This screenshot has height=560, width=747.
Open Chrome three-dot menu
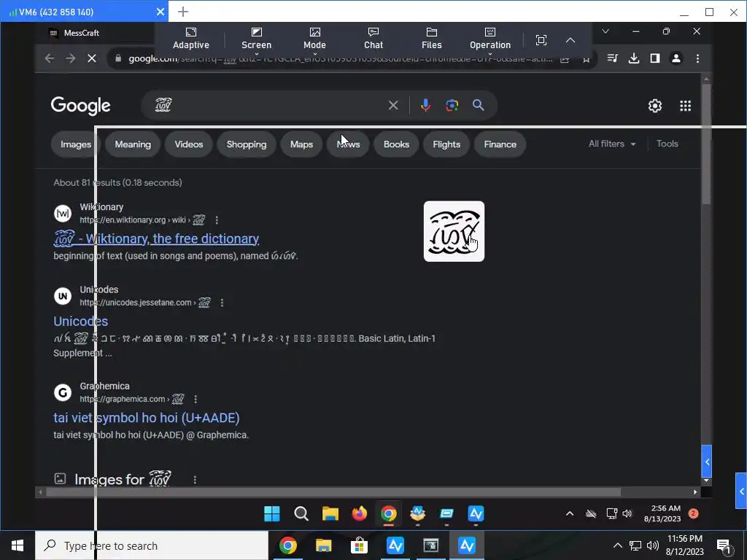pos(697,58)
